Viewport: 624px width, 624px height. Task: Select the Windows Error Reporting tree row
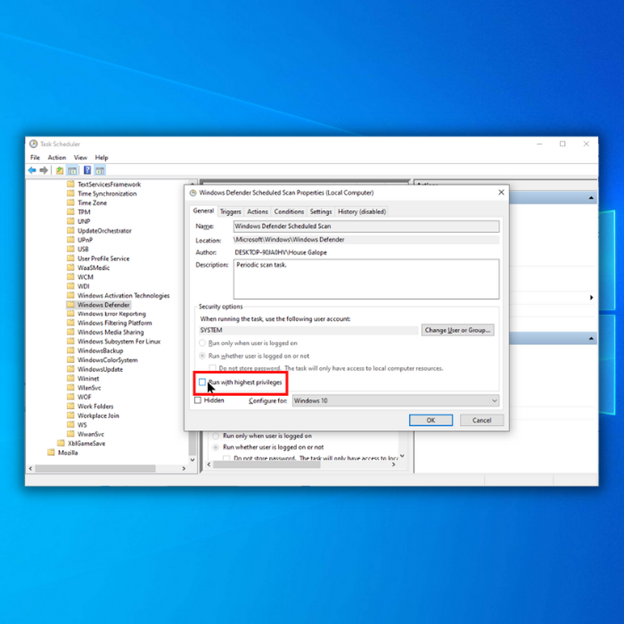(111, 314)
